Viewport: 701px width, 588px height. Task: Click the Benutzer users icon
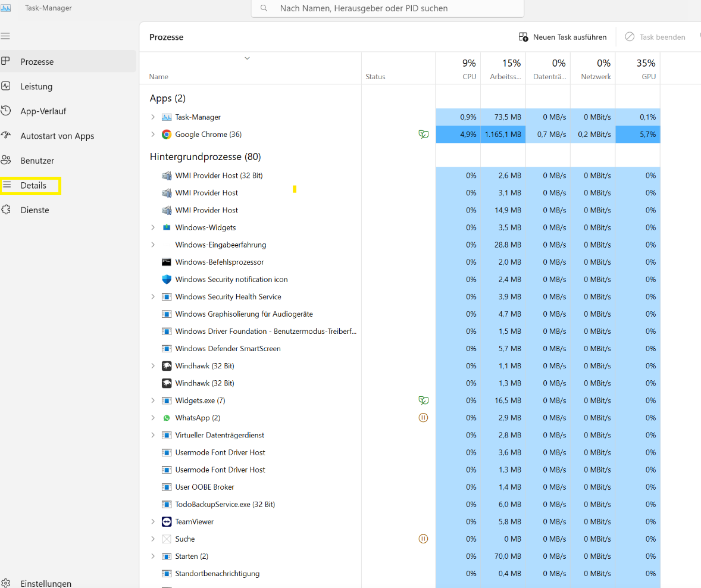6,160
